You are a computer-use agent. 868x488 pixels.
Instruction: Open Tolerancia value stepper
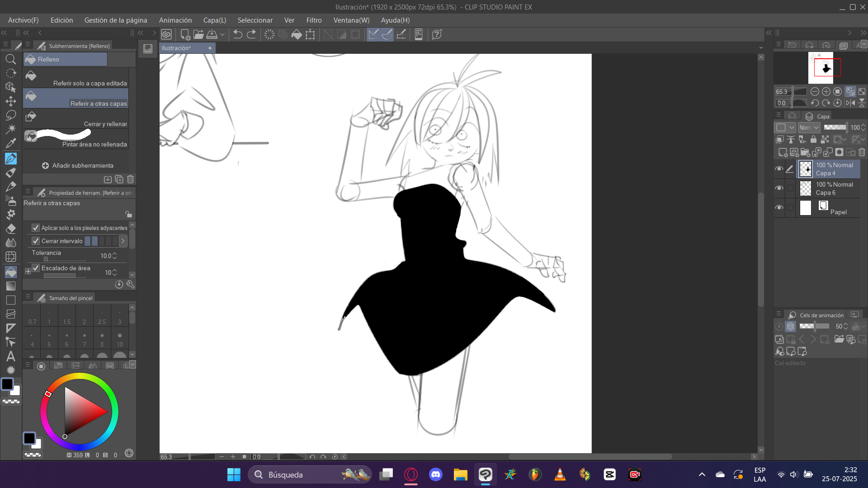[x=115, y=256]
